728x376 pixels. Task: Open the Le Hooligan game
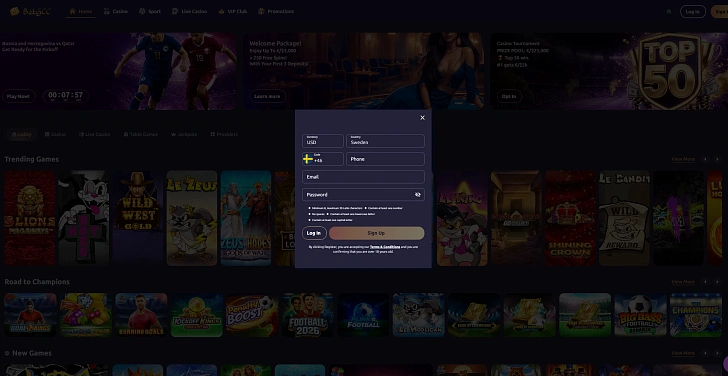[x=419, y=315]
